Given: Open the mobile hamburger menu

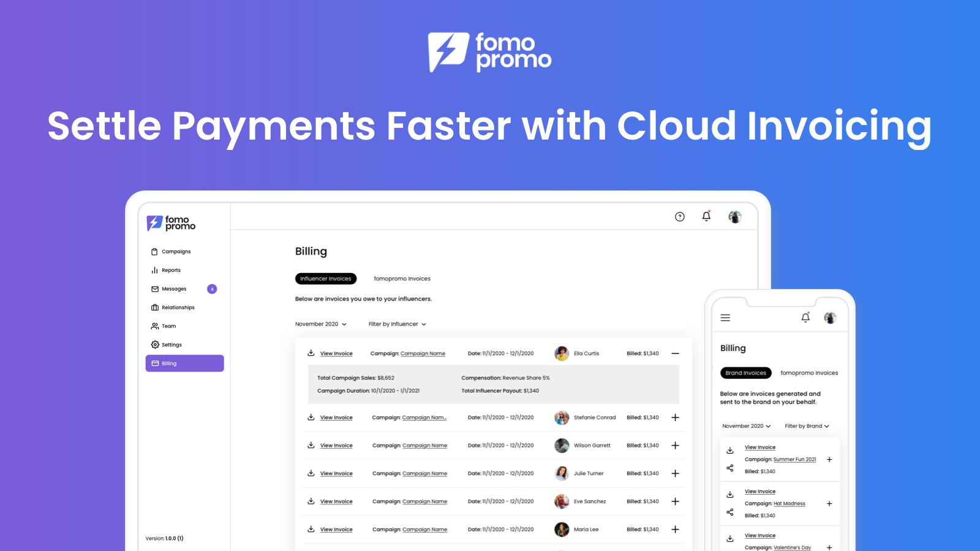Looking at the screenshot, I should click(725, 318).
